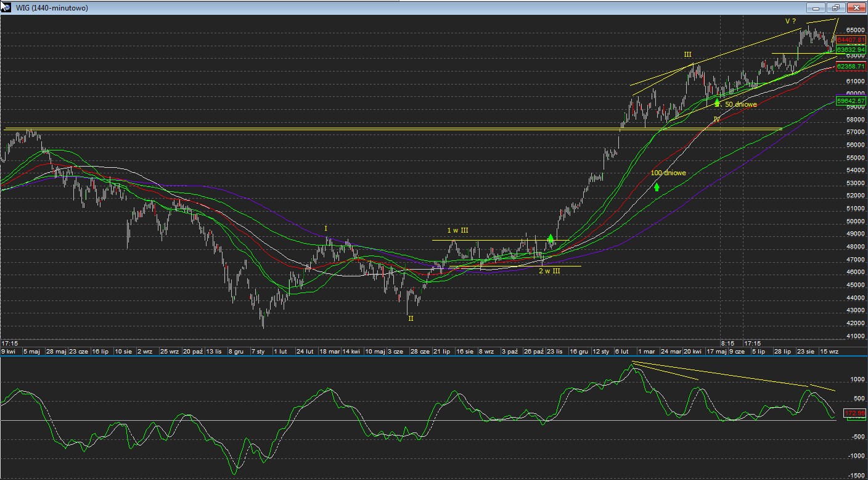The image size is (868, 480).
Task: Click the '7 sty' date axis label
Action: pyautogui.click(x=258, y=351)
